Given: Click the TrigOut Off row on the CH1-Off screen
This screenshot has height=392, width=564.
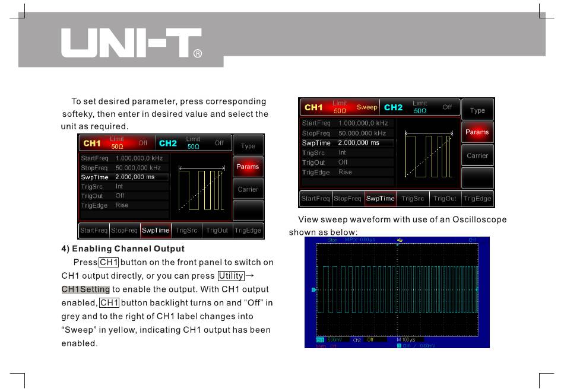Looking at the screenshot, I should pos(124,196).
